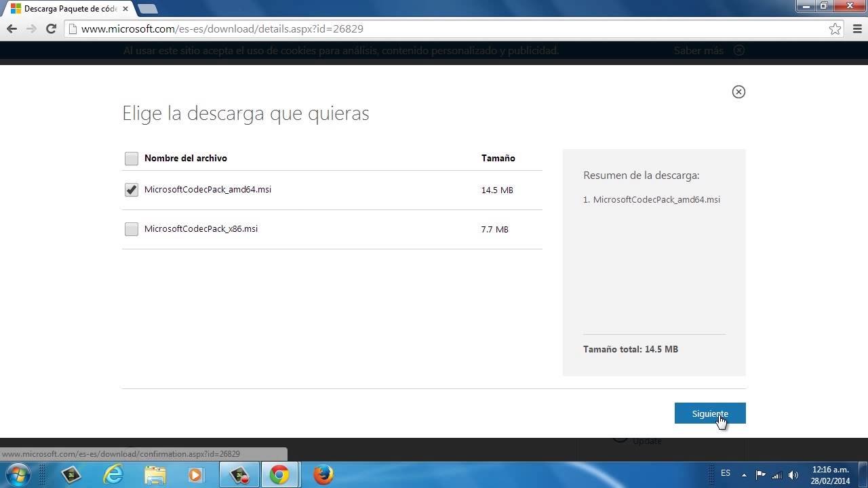Click Resumen de la descarga heading
Image resolution: width=868 pixels, height=488 pixels.
[x=641, y=176]
